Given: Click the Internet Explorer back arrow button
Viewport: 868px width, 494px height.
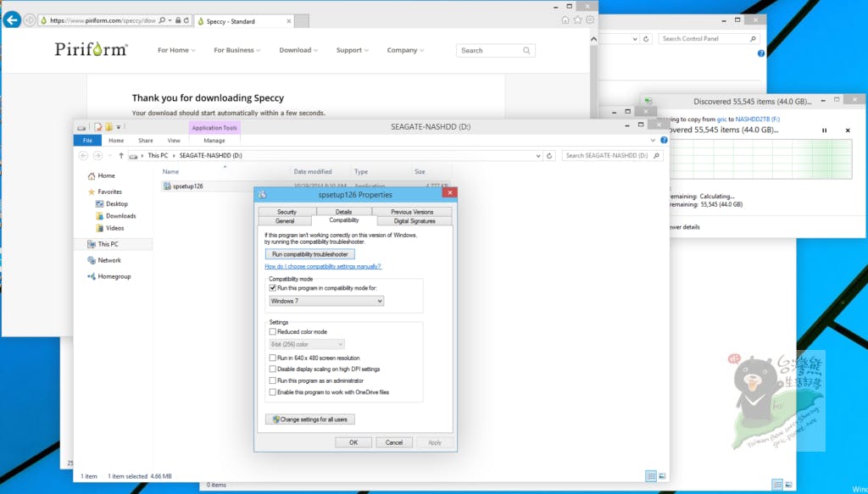Looking at the screenshot, I should click(12, 19).
